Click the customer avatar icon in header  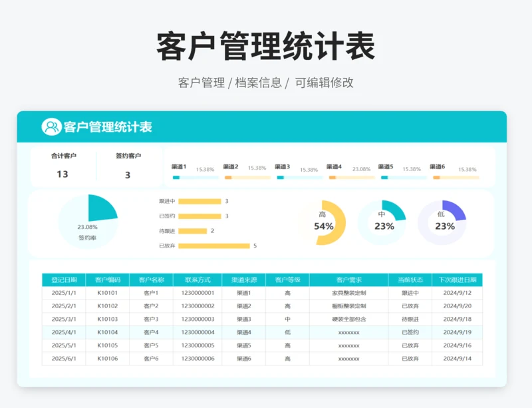(x=51, y=126)
